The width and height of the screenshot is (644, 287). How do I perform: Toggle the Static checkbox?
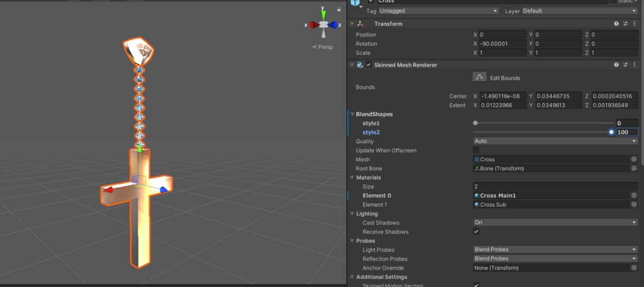pos(613,2)
